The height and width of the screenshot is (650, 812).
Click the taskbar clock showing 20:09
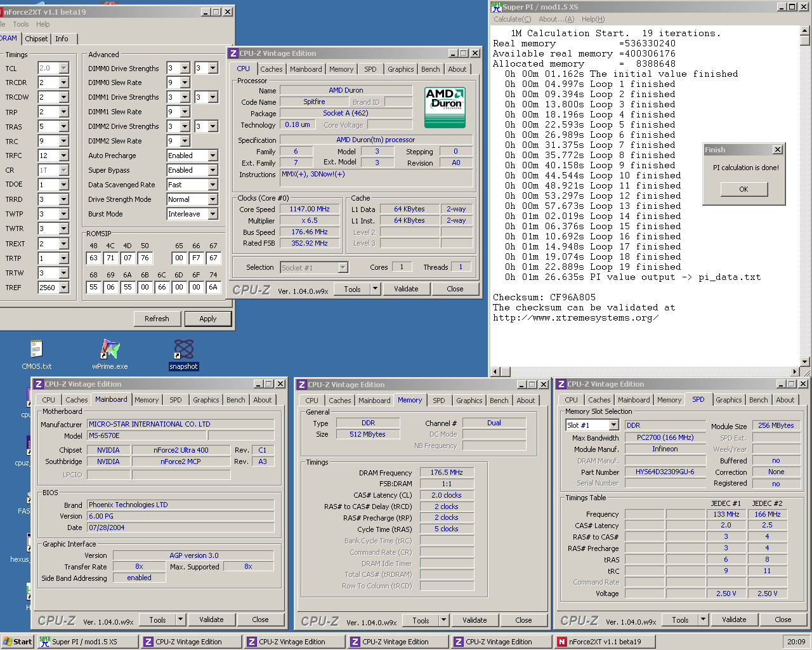point(796,642)
